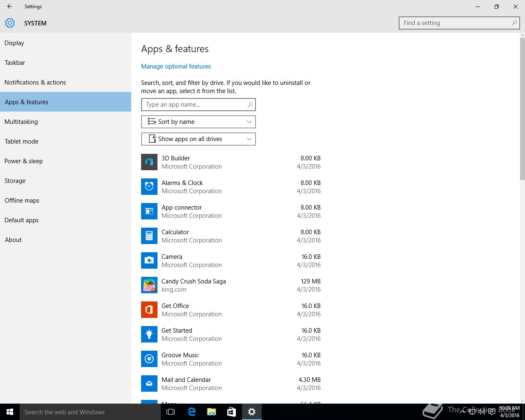
Task: Click the Alarms & Clock app icon
Action: click(x=149, y=187)
